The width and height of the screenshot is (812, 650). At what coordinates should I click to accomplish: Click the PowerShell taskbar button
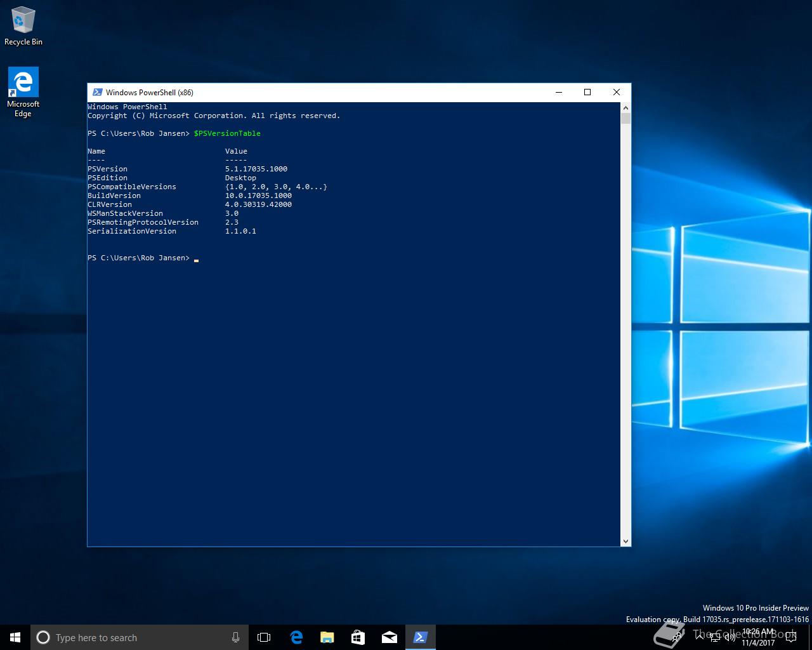click(x=420, y=637)
